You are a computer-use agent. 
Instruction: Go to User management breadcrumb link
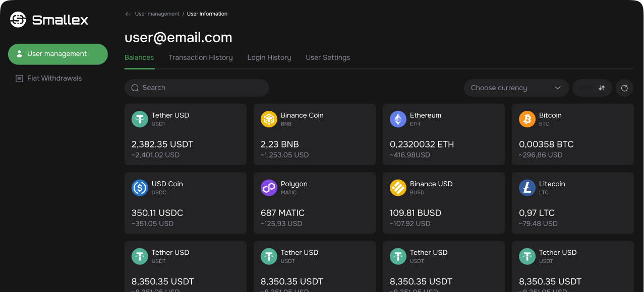157,14
